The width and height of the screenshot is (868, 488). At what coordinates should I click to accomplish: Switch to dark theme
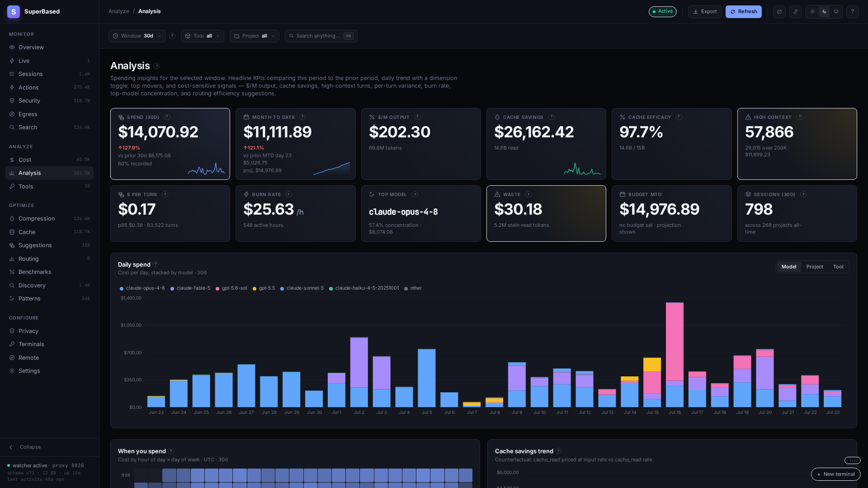point(824,12)
